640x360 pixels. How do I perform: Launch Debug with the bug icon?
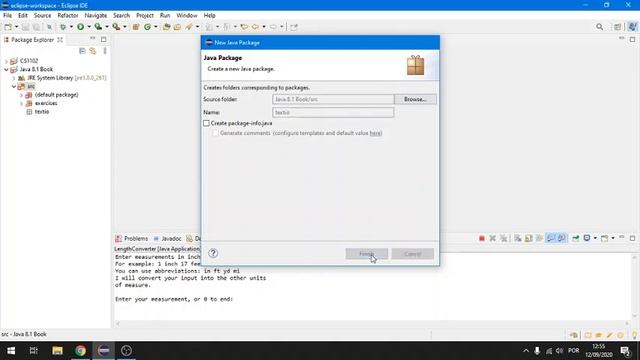63,27
